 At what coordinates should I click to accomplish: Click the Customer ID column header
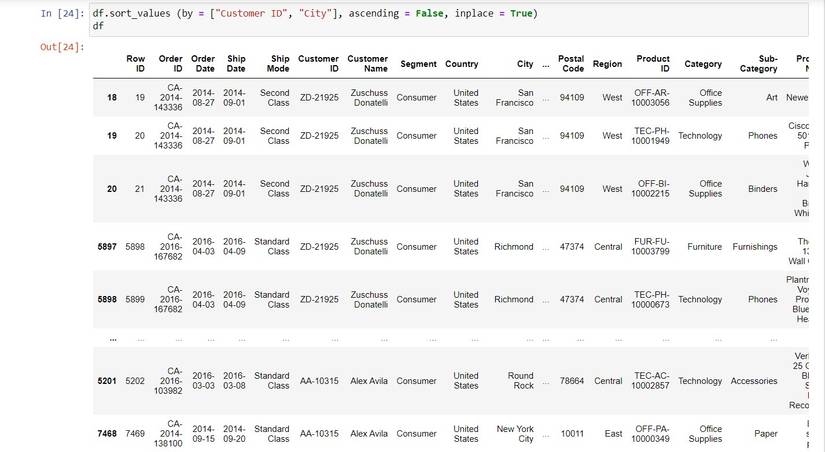(x=318, y=64)
